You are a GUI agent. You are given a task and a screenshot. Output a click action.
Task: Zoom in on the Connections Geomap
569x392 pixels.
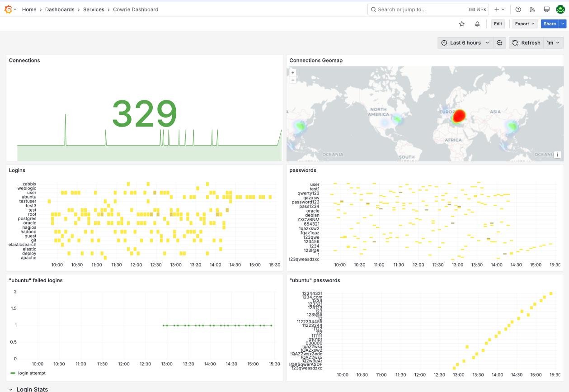click(x=293, y=73)
